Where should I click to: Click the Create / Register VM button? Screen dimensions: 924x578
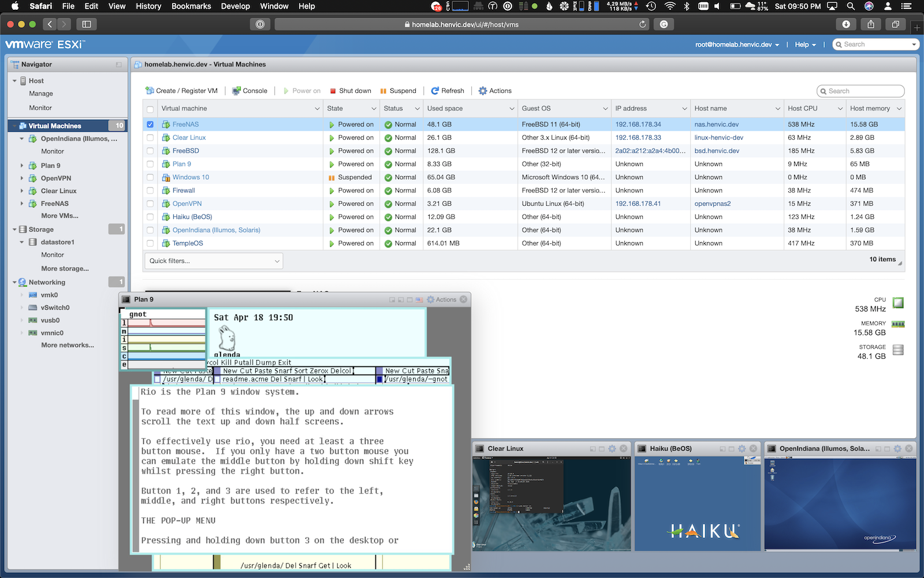[181, 91]
